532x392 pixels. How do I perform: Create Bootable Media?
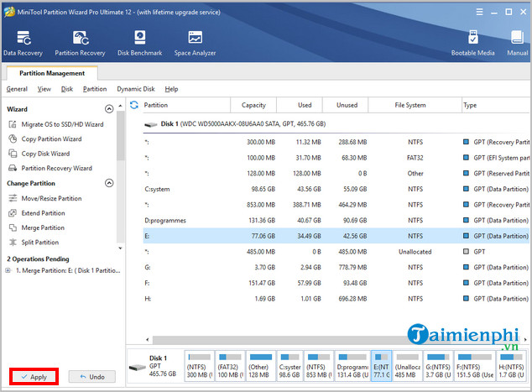(x=472, y=43)
